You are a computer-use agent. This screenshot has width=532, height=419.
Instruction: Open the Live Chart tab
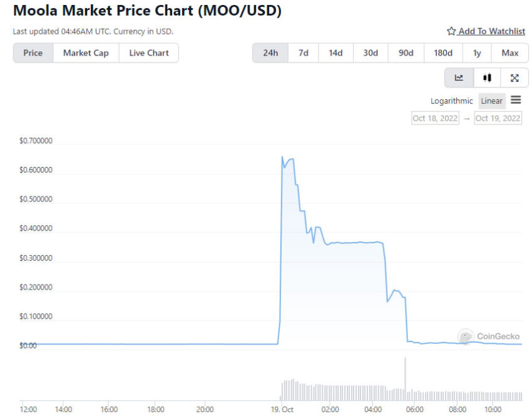pos(149,53)
